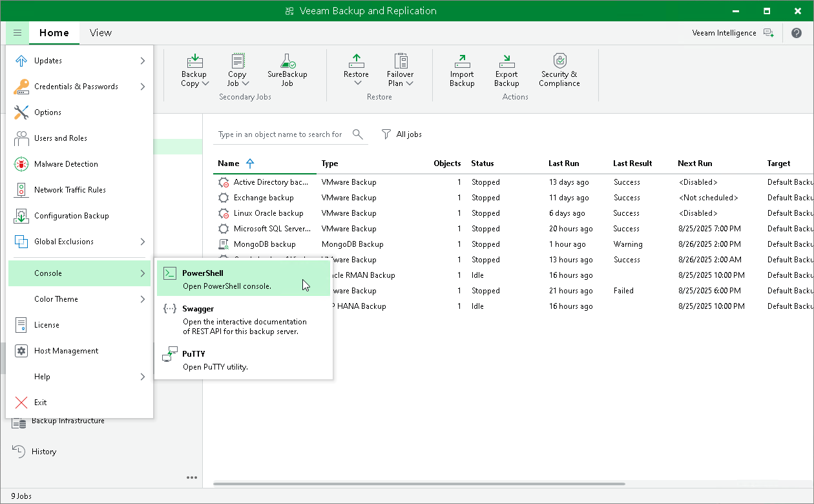Click the All jobs filter button

pyautogui.click(x=402, y=134)
